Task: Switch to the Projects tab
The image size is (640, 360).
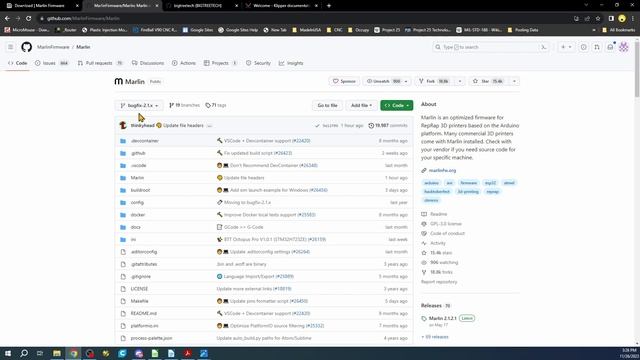Action: click(220, 63)
